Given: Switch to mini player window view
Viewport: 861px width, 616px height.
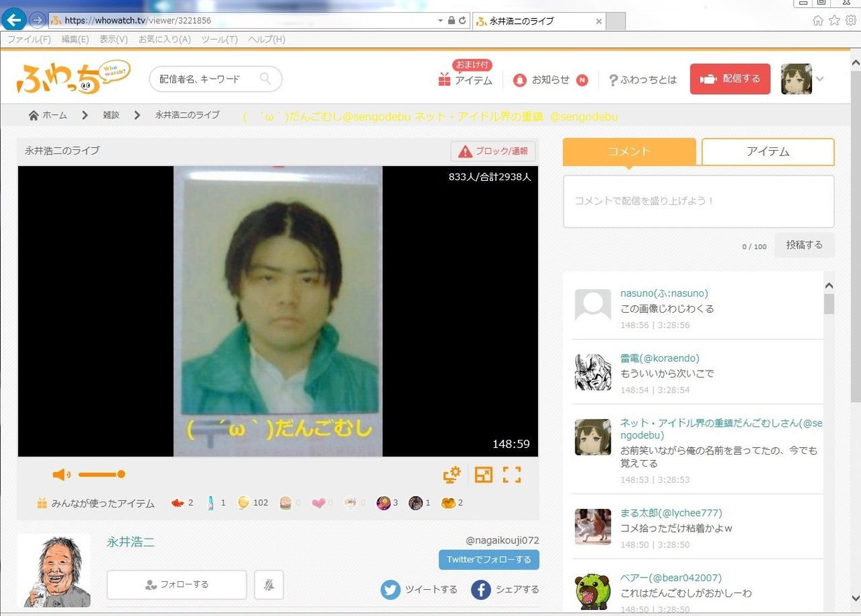Looking at the screenshot, I should (484, 475).
